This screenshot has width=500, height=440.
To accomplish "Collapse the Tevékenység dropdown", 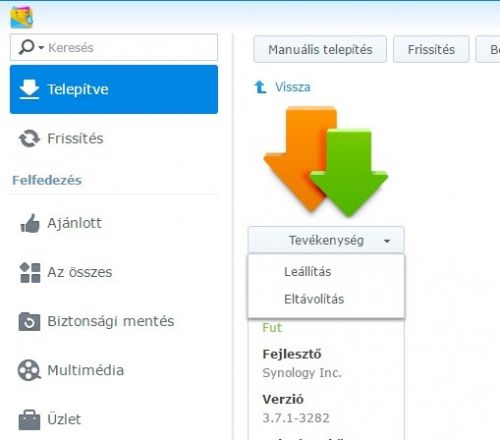I will point(326,240).
